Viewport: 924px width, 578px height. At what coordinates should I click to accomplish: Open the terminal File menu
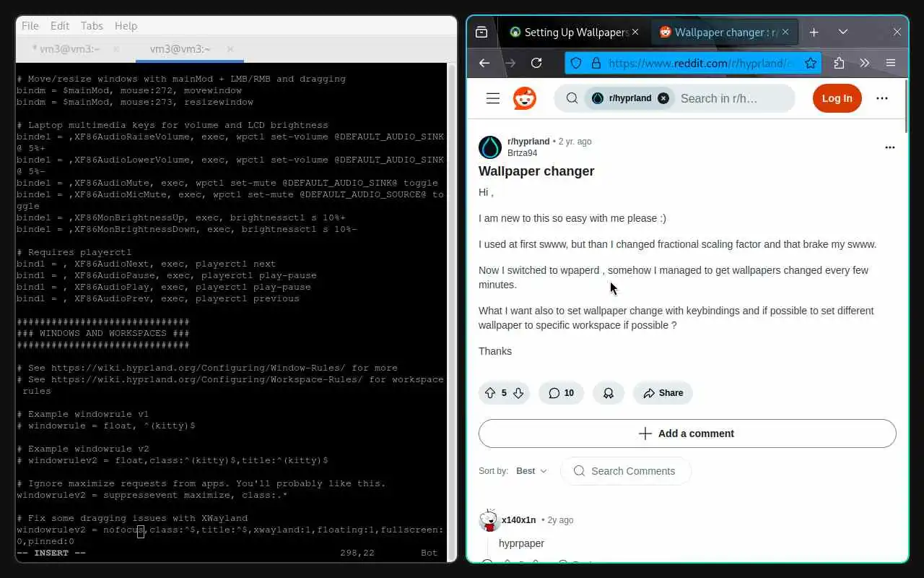point(30,25)
